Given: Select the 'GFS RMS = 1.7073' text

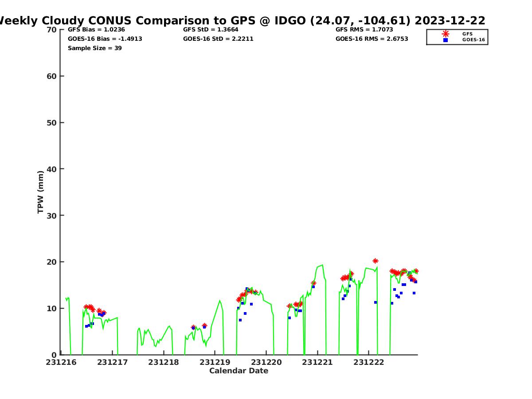Looking at the screenshot, I should [364, 30].
